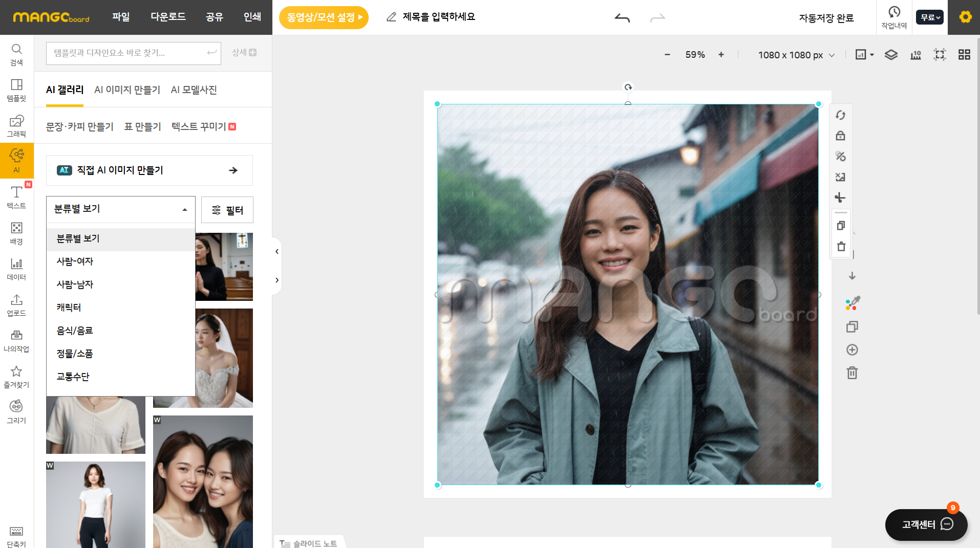Screen dimensions: 980x548
Task: Duplicate the current page
Action: (852, 326)
